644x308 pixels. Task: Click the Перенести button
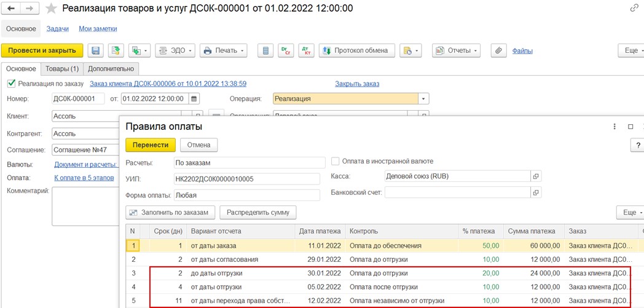click(x=151, y=145)
